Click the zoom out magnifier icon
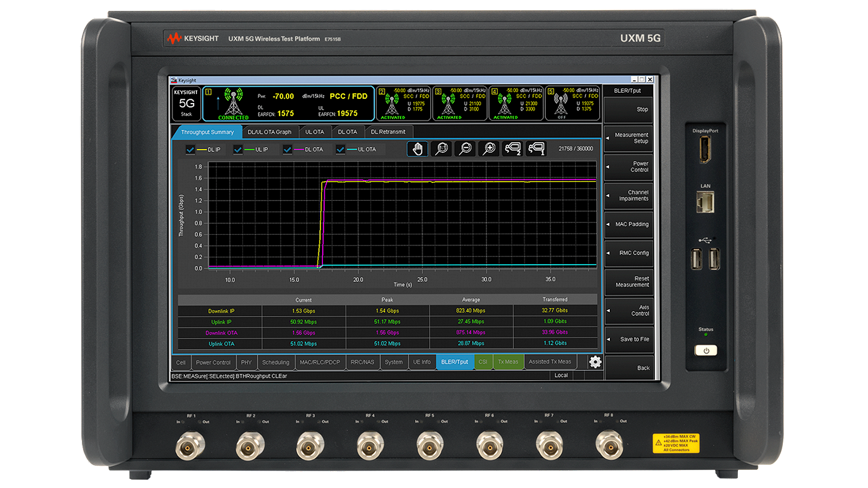 point(465,149)
